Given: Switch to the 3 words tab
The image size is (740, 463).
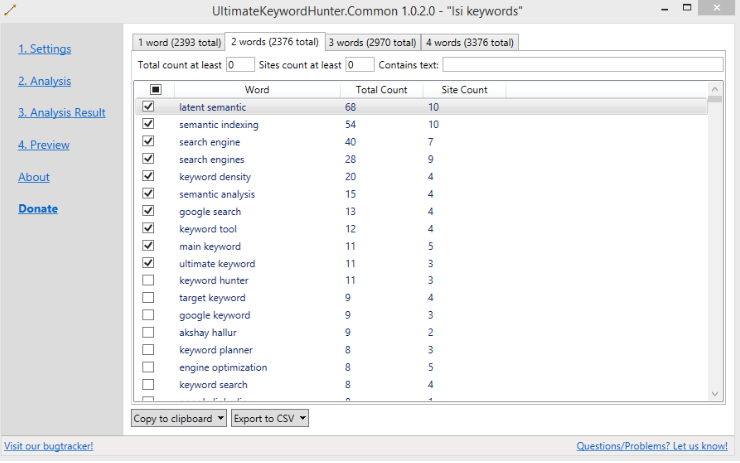Looking at the screenshot, I should (373, 42).
